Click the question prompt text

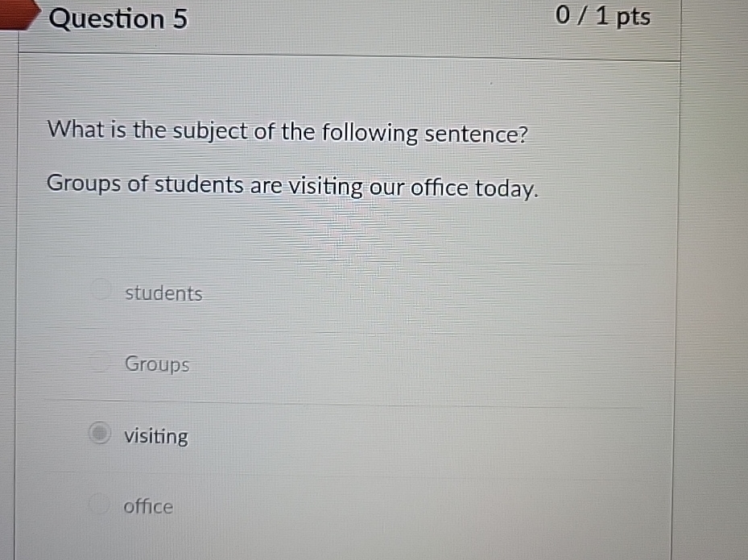point(287,131)
